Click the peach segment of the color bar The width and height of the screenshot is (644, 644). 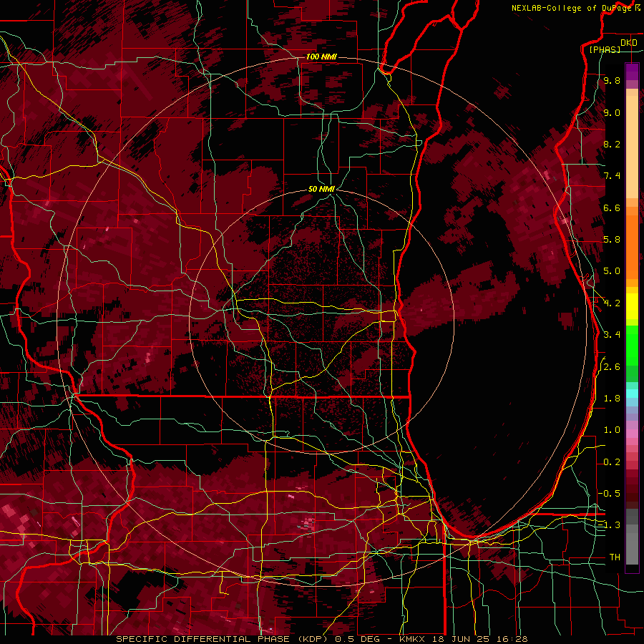(x=632, y=146)
